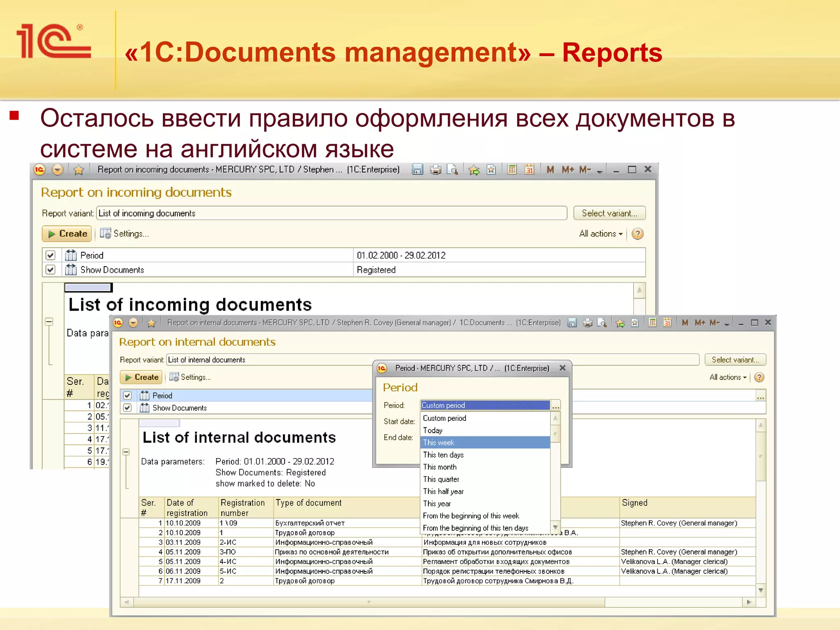Screen dimensions: 840x630
Task: Click Signed column header
Action: point(687,507)
